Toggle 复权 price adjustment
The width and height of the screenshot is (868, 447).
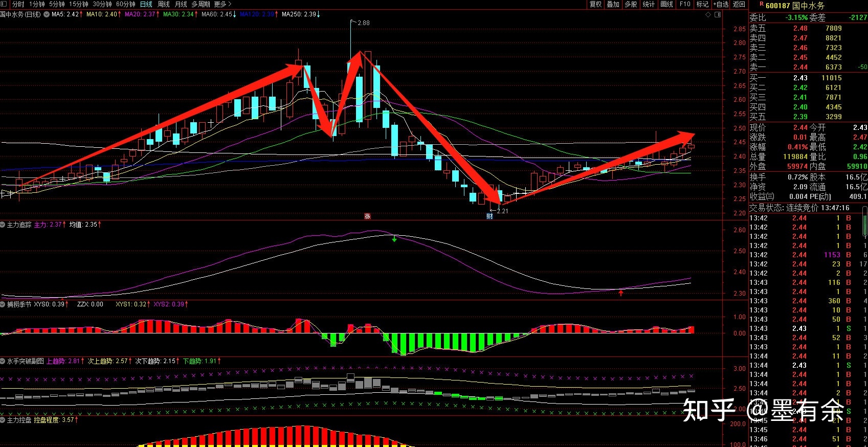click(595, 4)
